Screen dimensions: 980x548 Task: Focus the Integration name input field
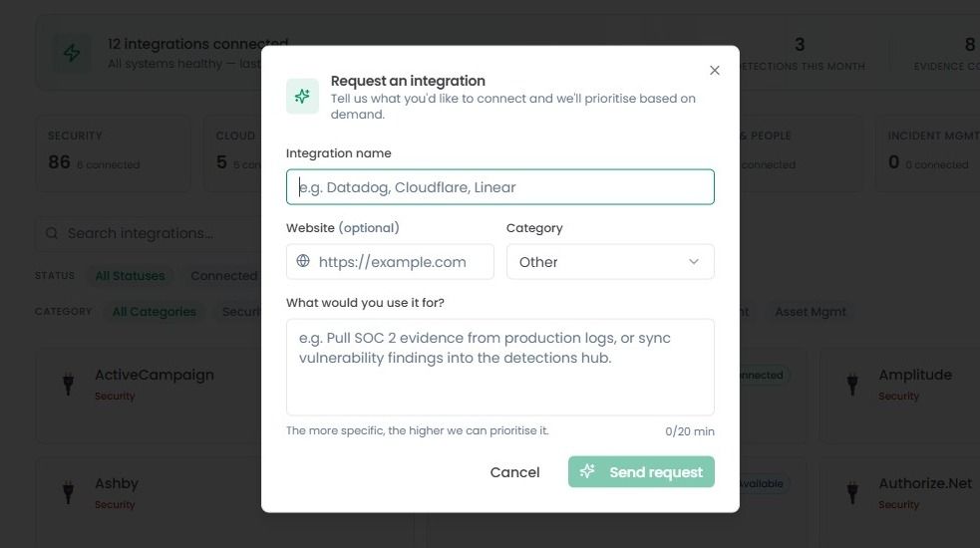click(500, 187)
